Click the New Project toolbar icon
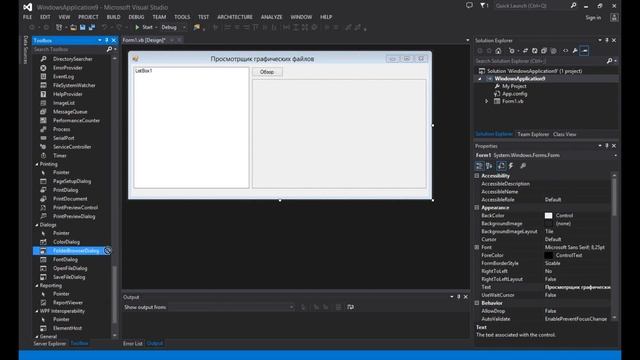640x360 pixels. 59,27
